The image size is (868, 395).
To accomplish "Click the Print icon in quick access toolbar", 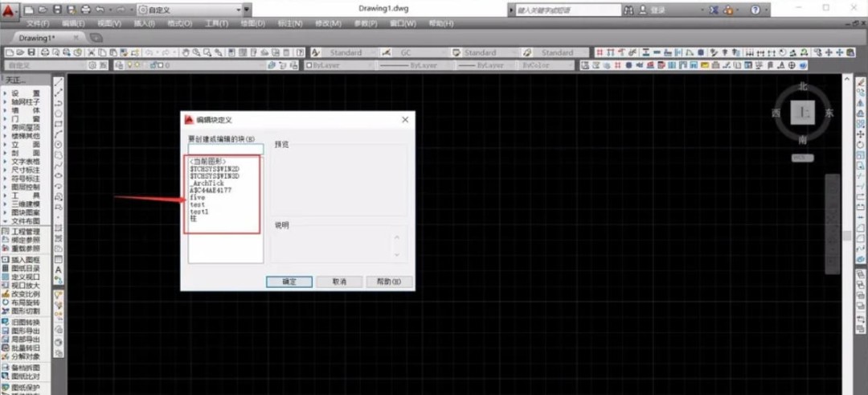I will (84, 10).
